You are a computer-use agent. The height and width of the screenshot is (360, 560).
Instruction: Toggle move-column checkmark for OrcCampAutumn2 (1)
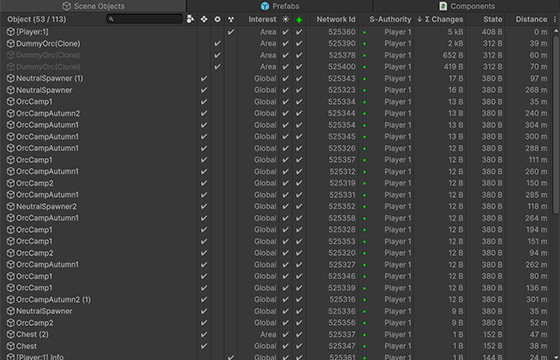click(204, 300)
